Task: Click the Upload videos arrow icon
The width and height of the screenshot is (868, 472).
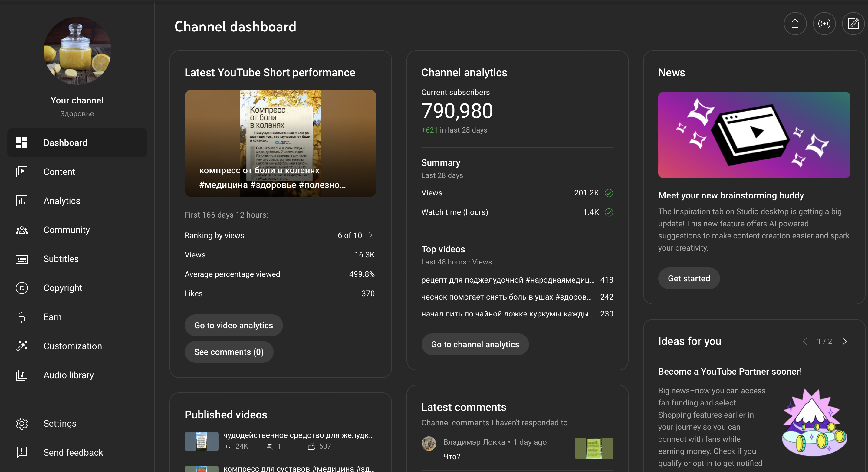Action: [x=795, y=24]
